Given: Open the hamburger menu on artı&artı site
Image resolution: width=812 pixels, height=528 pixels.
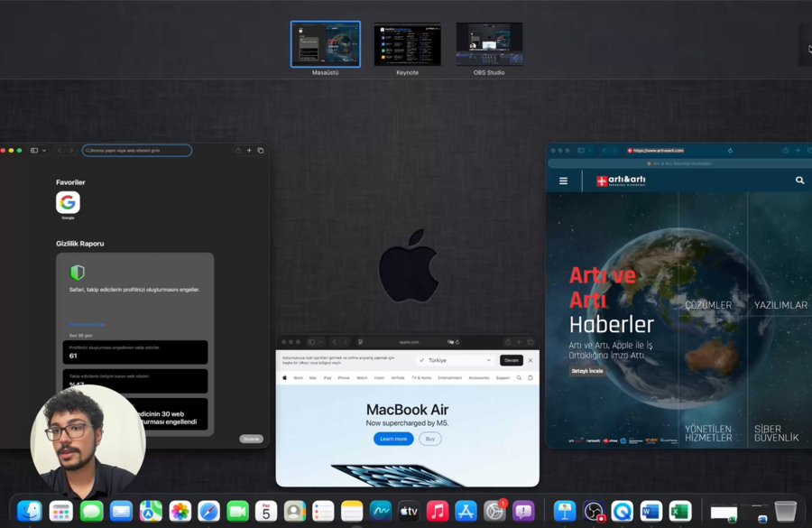Looking at the screenshot, I should pyautogui.click(x=563, y=181).
